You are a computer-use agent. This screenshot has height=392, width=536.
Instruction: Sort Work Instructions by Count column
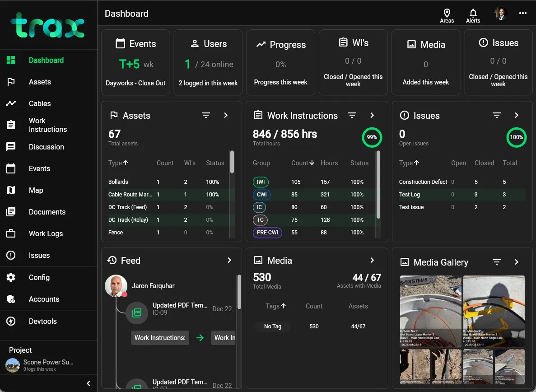click(303, 163)
